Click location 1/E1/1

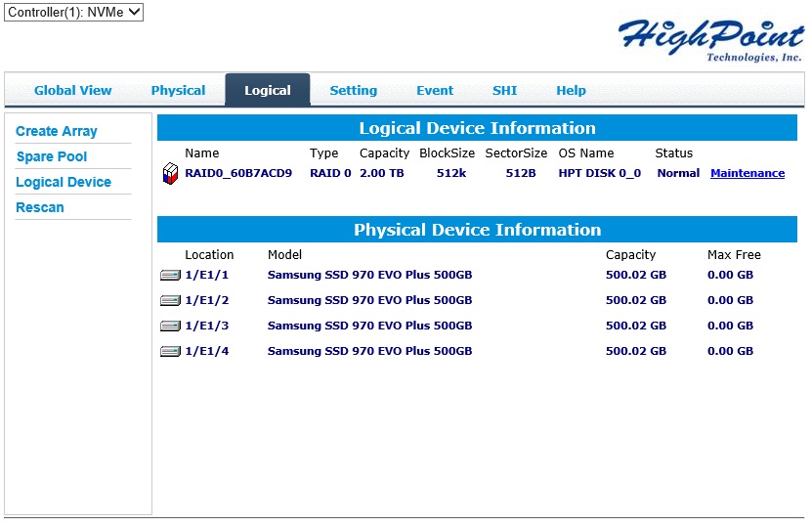coord(206,275)
